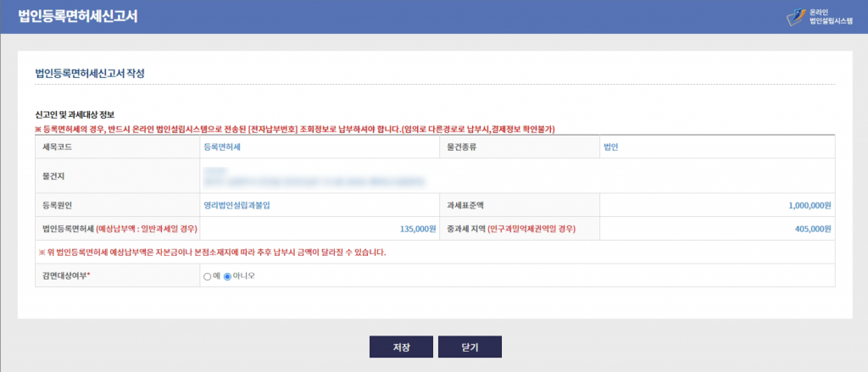Screen dimensions: 868x372
Task: Click the 법인등록면허세신고서 header title
Action: click(78, 16)
